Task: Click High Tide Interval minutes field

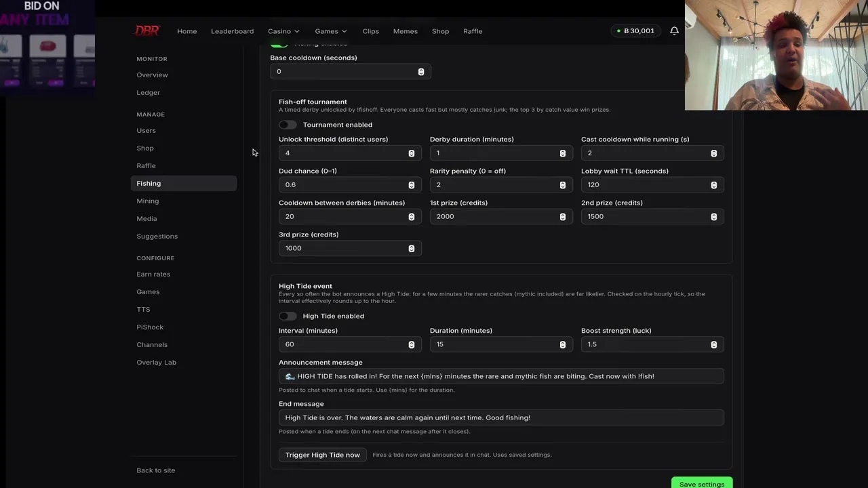Action: tap(350, 344)
